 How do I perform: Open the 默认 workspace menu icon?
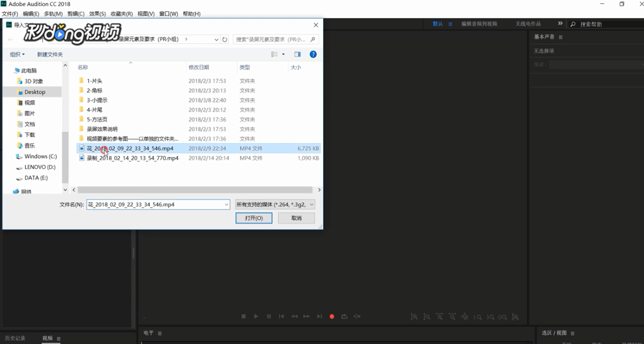[450, 24]
